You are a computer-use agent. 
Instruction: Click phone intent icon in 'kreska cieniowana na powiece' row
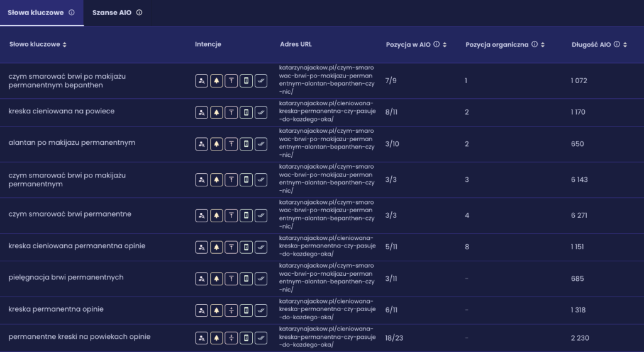[x=246, y=112]
